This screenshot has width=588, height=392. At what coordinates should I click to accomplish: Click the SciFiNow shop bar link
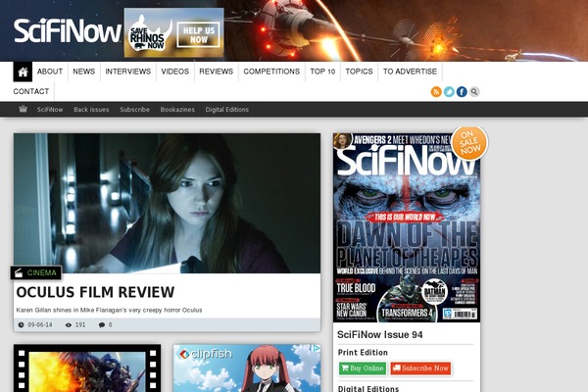50,110
